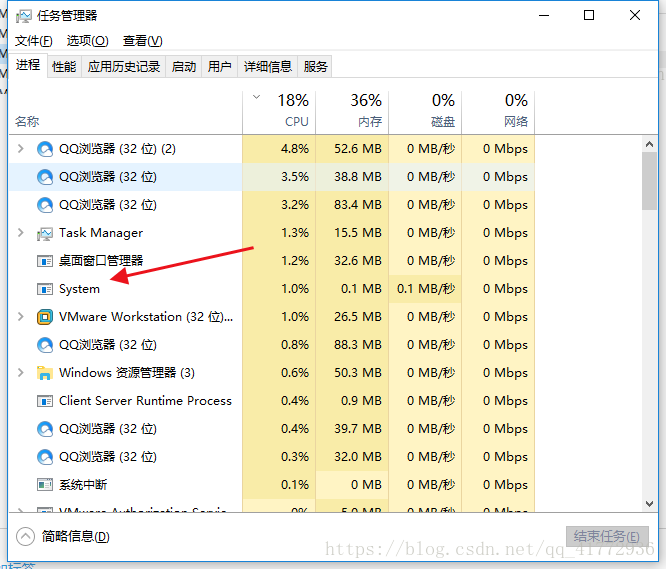Click the sort arrow above the CPU column

pos(256,97)
